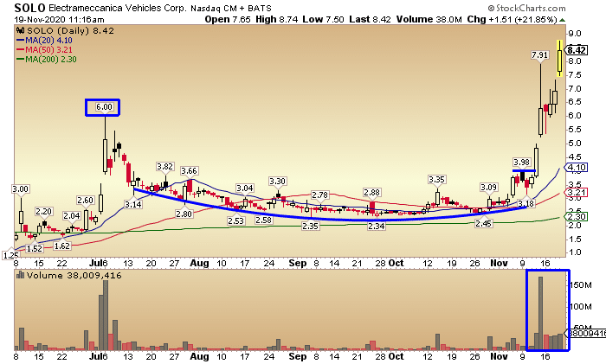The height and width of the screenshot is (364, 606).
Task: Click the SOLO ticker symbol in the header
Action: [29, 7]
